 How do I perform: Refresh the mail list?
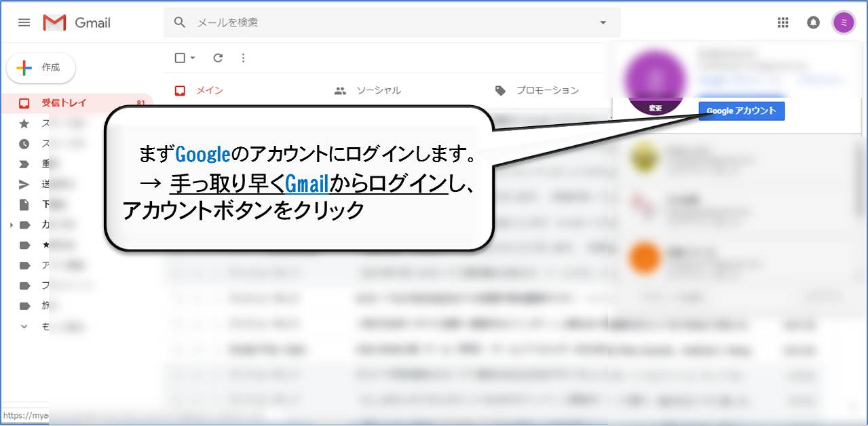[218, 58]
